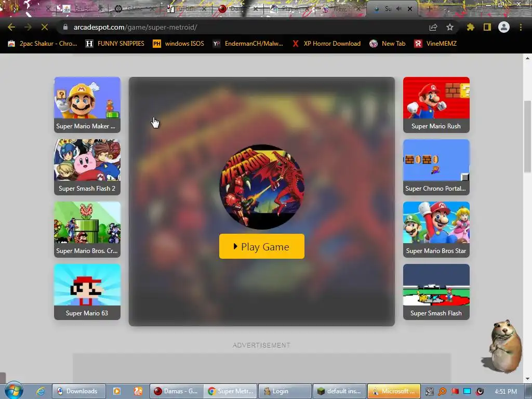Open the Super Smash Flash 2 game card
The image size is (532, 399).
[87, 167]
